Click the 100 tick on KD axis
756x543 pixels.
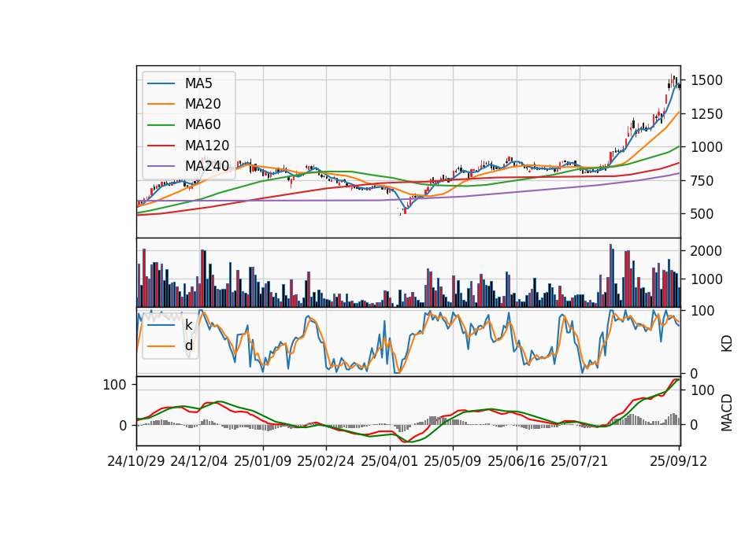click(702, 312)
